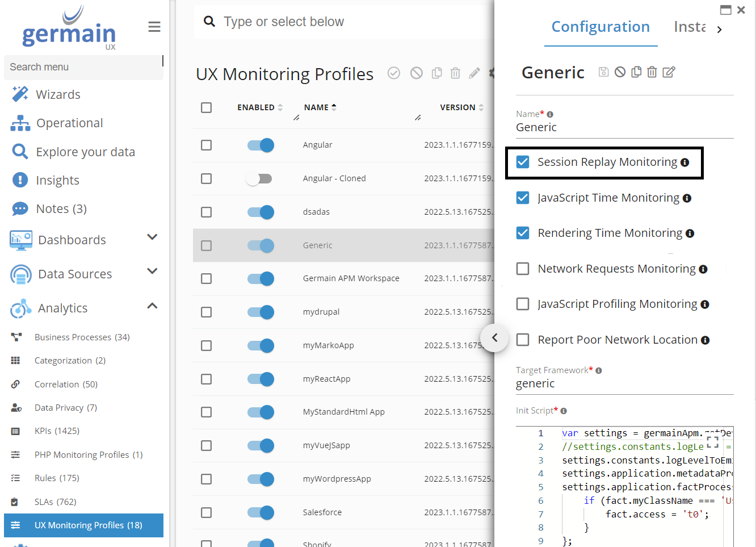Screen dimensions: 756x547
Task: Switch to the Configuration tab
Action: click(600, 27)
